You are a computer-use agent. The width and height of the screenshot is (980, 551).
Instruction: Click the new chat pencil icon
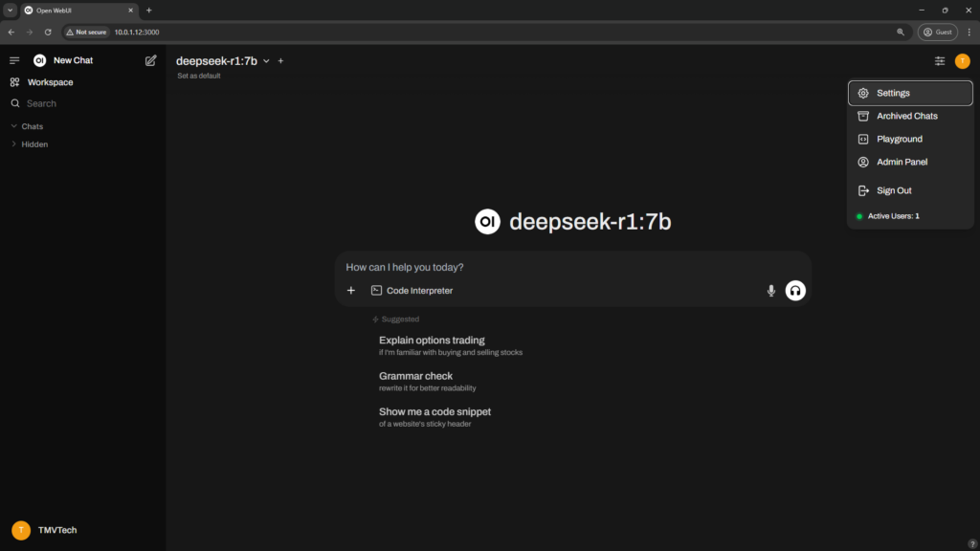coord(150,60)
